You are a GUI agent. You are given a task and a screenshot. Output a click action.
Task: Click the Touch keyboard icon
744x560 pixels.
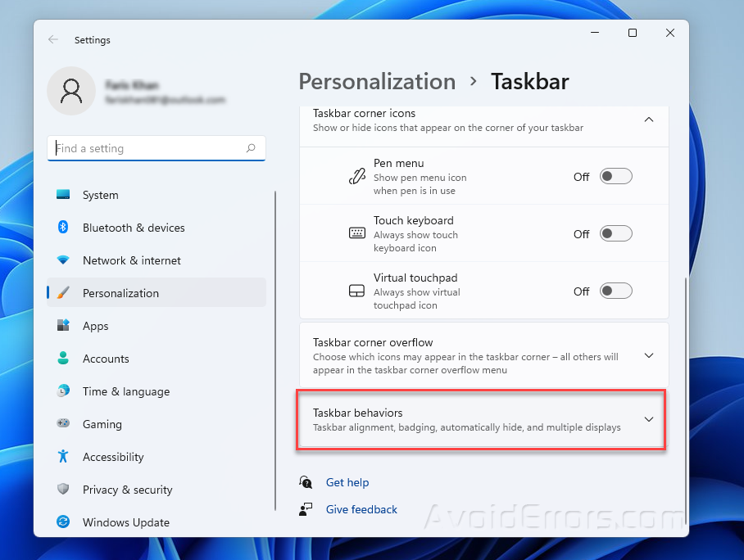click(356, 233)
